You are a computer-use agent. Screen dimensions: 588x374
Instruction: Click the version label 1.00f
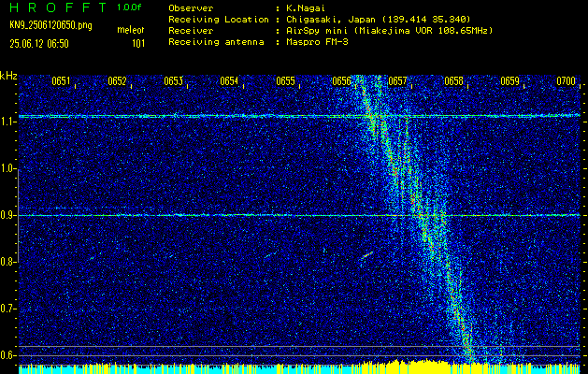pos(129,7)
